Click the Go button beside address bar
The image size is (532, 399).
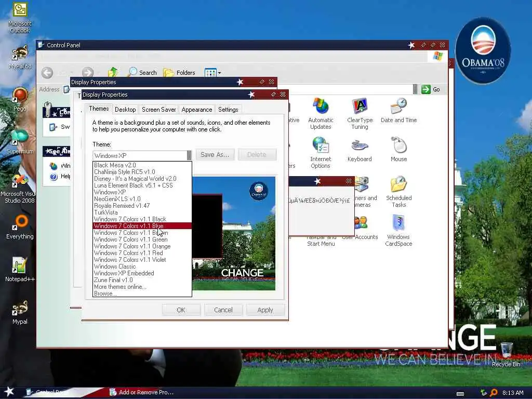coord(431,89)
